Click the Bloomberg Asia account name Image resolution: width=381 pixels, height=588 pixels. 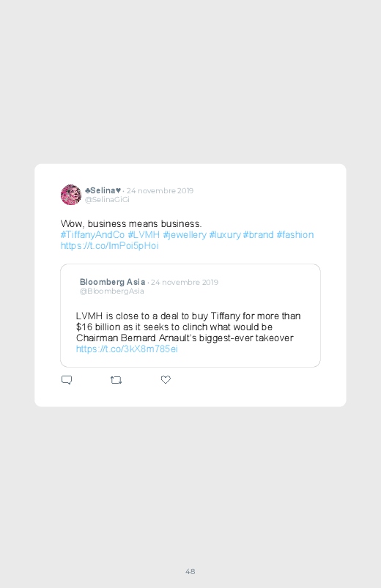[113, 282]
